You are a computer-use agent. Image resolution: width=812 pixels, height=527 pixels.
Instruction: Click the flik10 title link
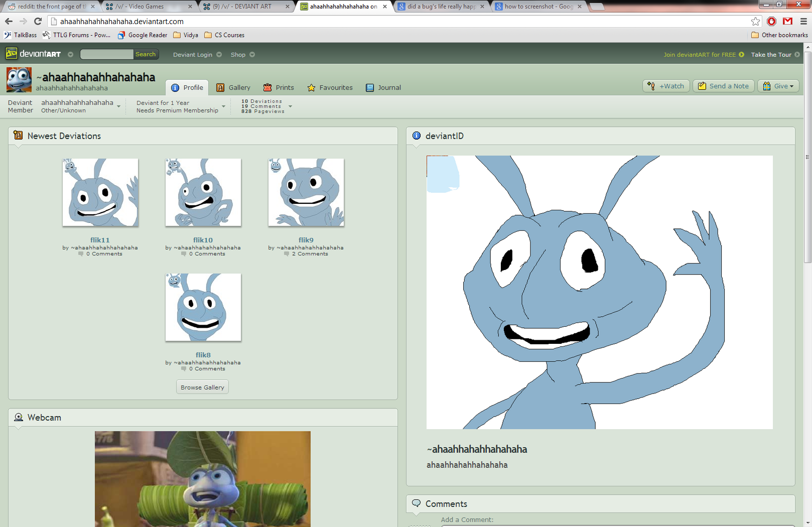coord(203,240)
